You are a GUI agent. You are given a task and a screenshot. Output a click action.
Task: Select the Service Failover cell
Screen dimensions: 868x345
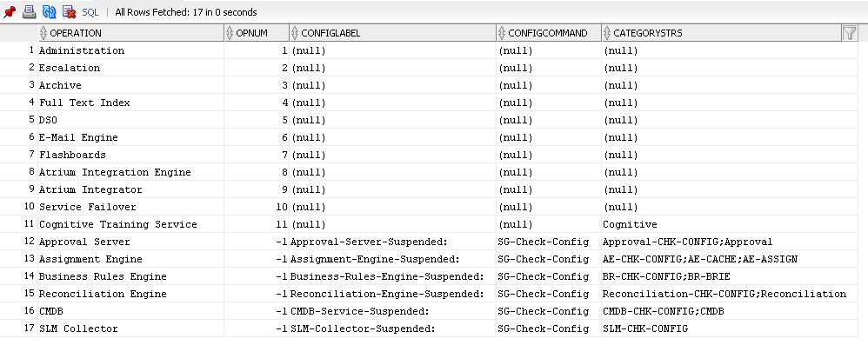pyautogui.click(x=131, y=207)
